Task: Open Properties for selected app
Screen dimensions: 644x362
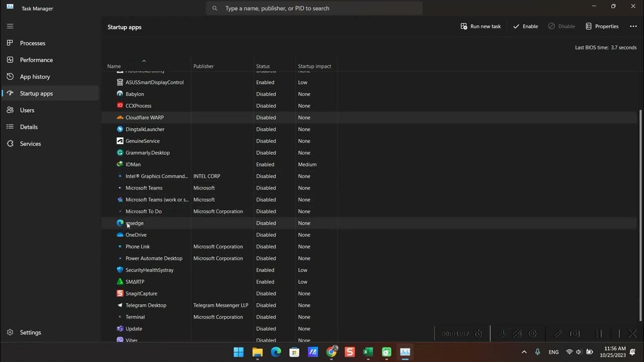Action: [602, 26]
